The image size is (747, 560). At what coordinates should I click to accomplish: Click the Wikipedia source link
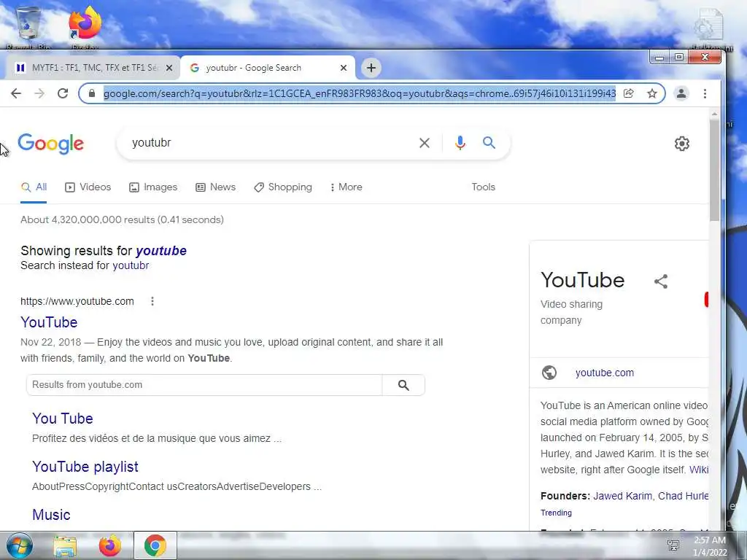point(699,470)
